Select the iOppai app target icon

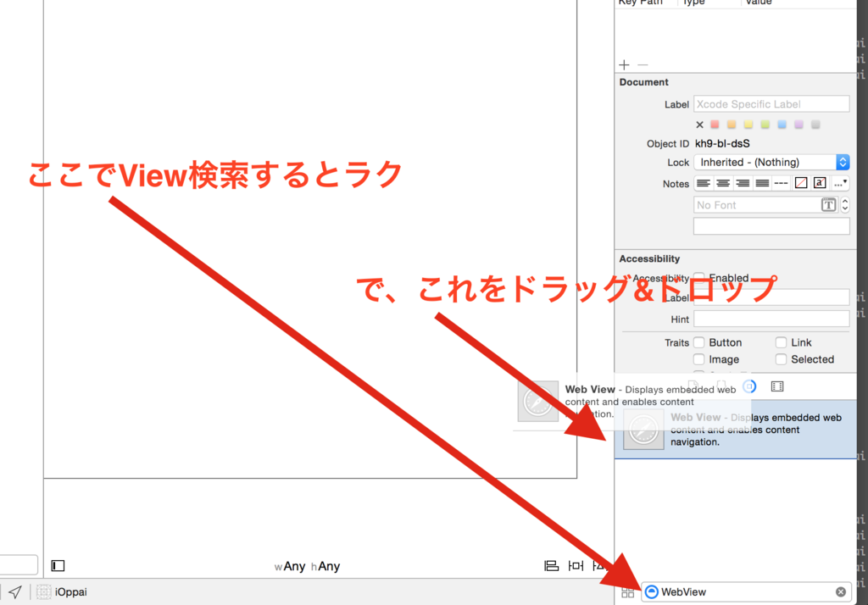tap(44, 591)
